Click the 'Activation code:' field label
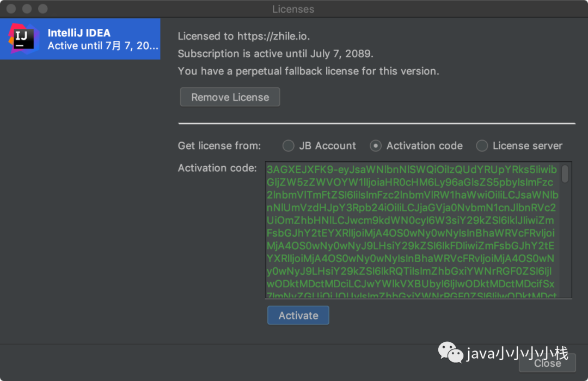588x381 pixels. coord(217,168)
